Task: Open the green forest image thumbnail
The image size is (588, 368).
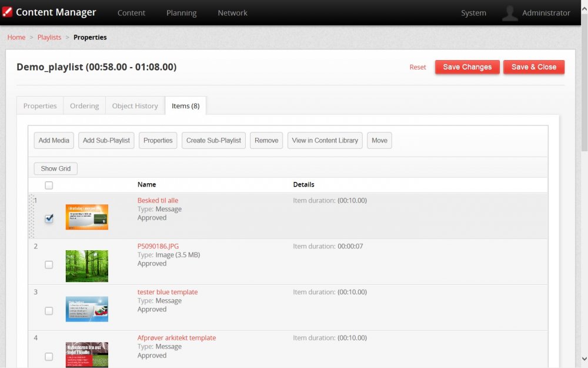Action: click(x=86, y=266)
